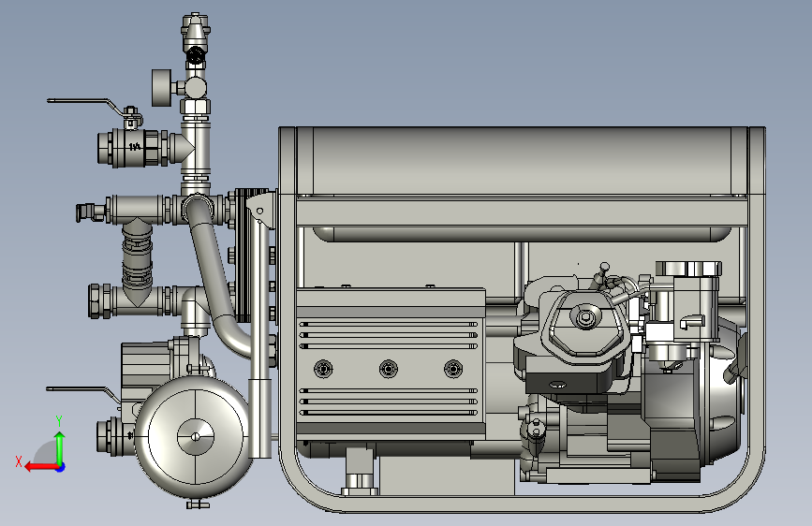Select the large horizontal cylindrical tank on top
Viewport: 812px width, 526px height.
pyautogui.click(x=522, y=160)
